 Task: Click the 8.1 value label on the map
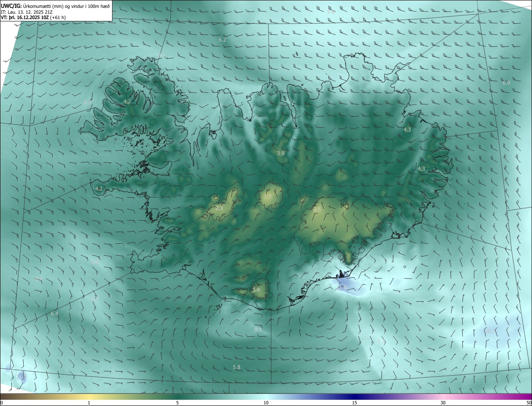pyautogui.click(x=258, y=330)
